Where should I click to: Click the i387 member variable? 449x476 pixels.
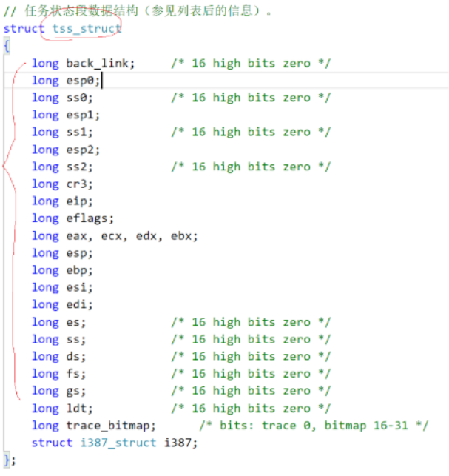click(x=178, y=443)
